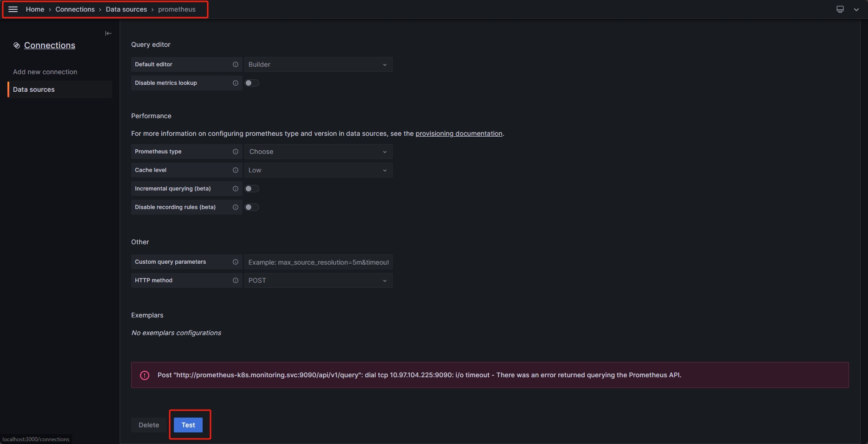Open the provisioning documentation link

(459, 133)
